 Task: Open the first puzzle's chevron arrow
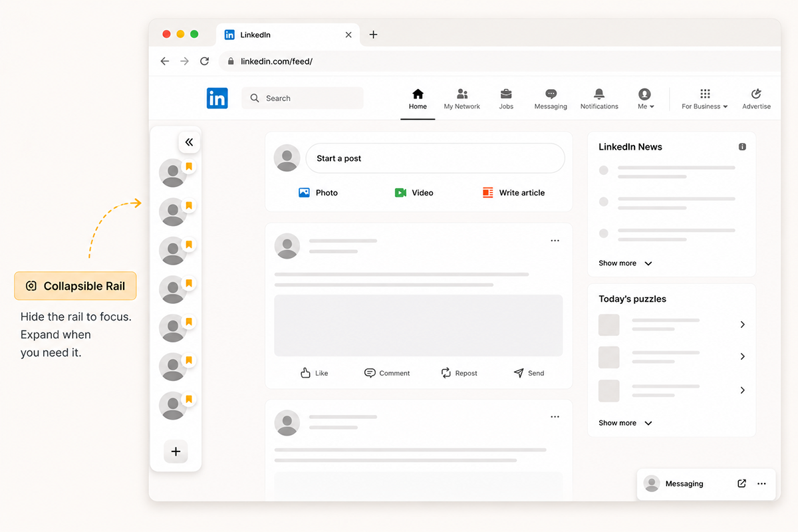(x=742, y=325)
